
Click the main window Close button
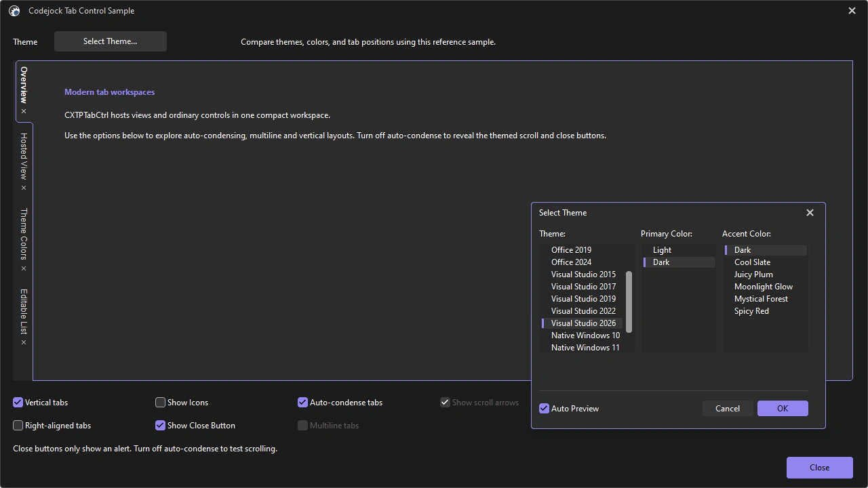click(x=820, y=468)
